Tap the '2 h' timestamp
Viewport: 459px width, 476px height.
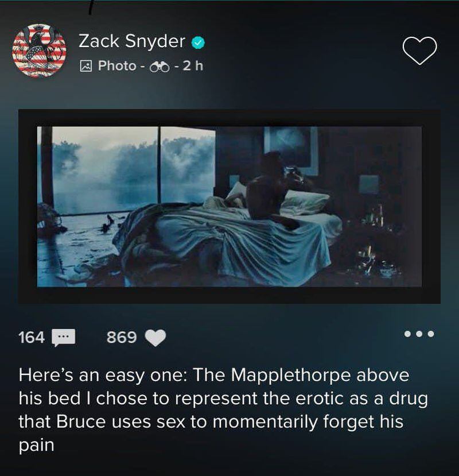(x=193, y=66)
